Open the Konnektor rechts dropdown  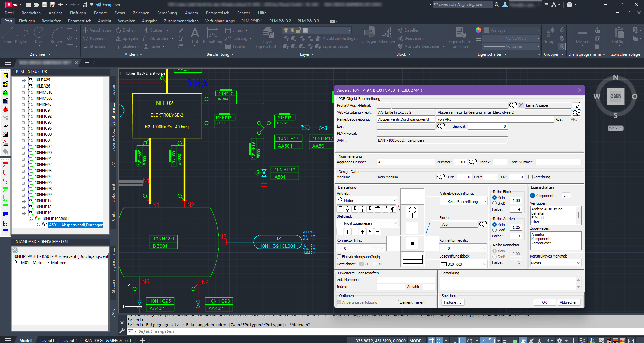pyautogui.click(x=463, y=248)
